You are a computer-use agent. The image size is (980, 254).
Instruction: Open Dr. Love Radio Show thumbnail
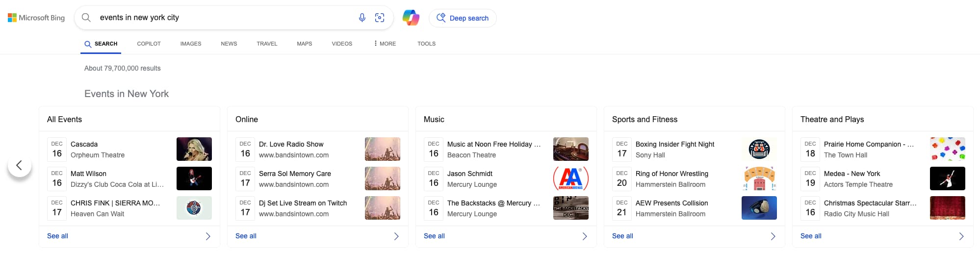[383, 149]
